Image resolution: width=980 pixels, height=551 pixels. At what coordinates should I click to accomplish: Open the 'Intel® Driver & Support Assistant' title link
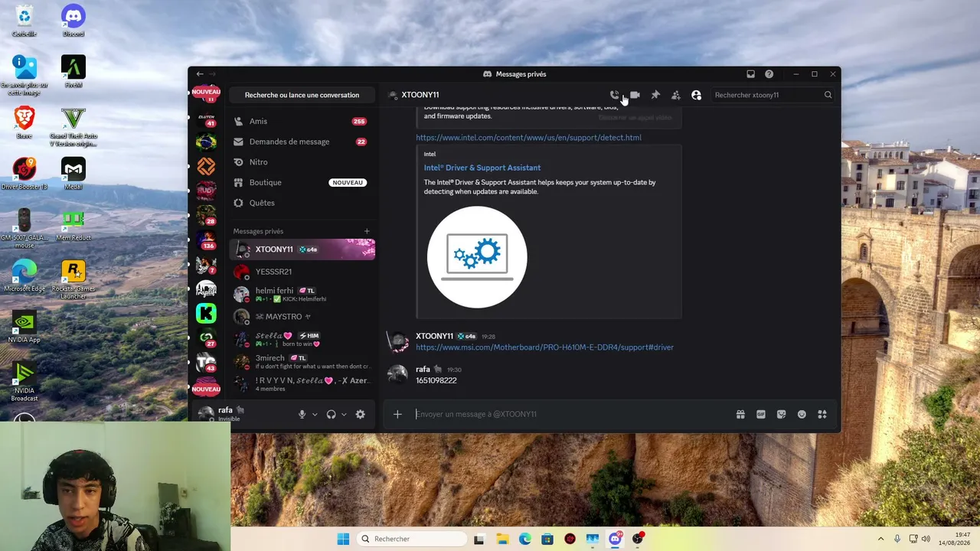pyautogui.click(x=482, y=168)
